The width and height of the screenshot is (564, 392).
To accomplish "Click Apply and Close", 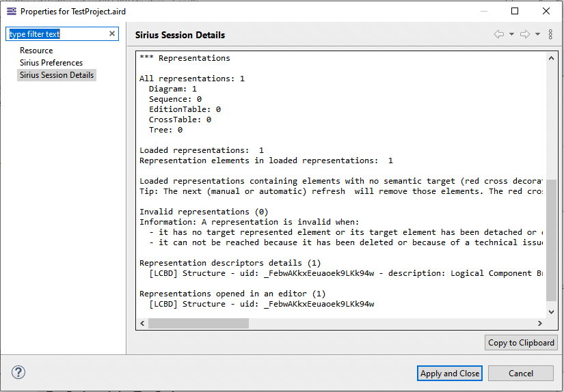I will [450, 374].
